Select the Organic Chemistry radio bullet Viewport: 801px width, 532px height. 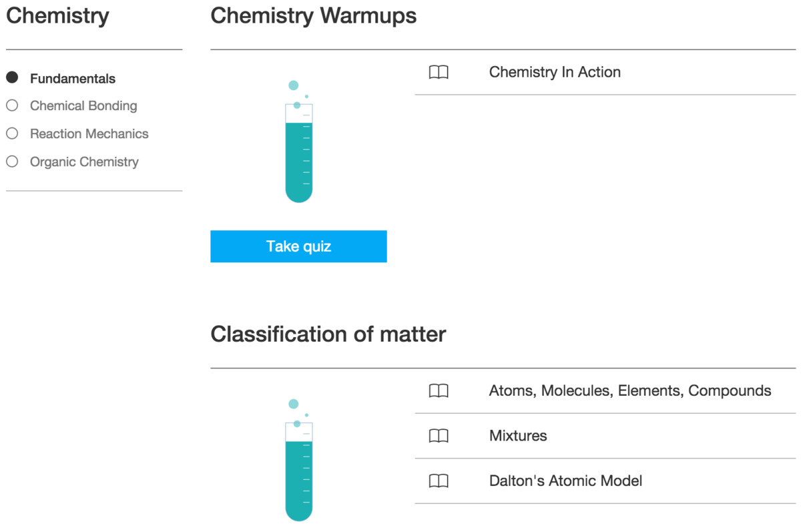tap(12, 162)
